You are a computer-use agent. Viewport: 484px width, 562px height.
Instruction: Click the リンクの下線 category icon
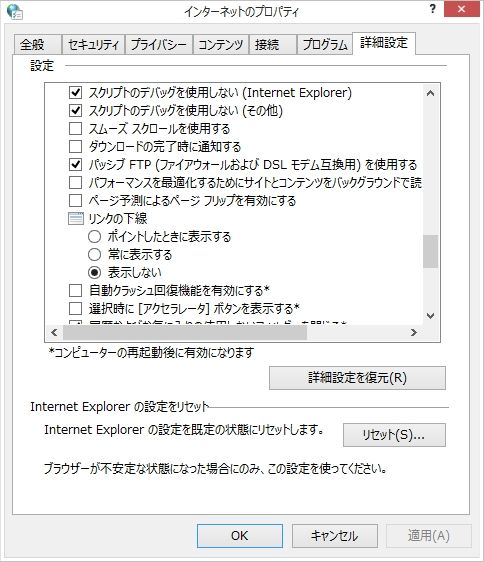click(x=76, y=218)
